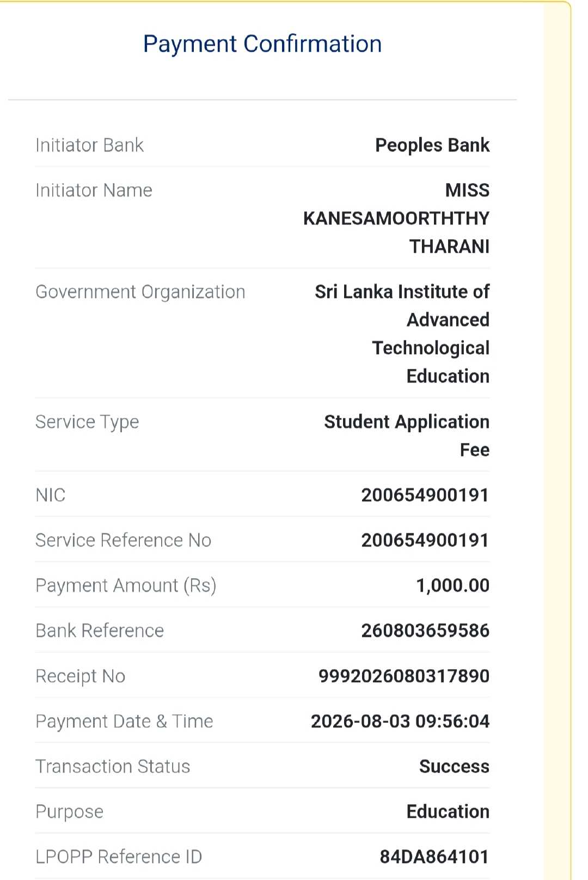Click the Payment Confirmation heading
Screen dimensions: 588x880
coord(262,44)
